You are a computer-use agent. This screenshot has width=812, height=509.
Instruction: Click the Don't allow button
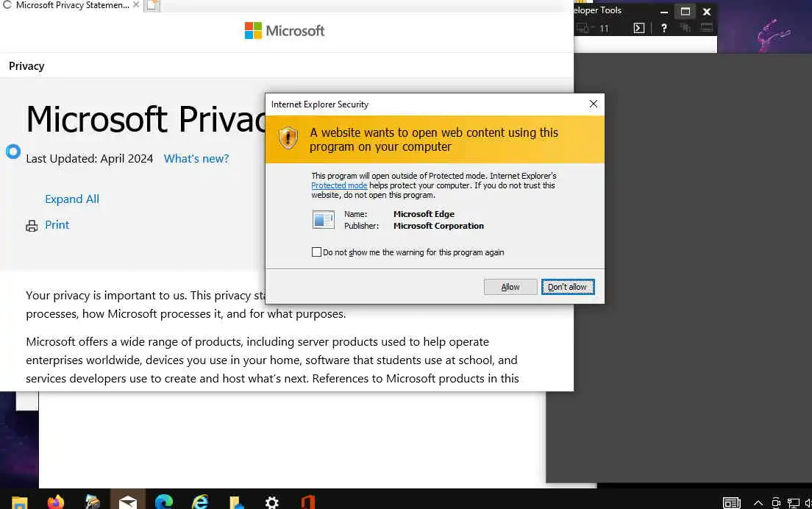click(x=568, y=287)
